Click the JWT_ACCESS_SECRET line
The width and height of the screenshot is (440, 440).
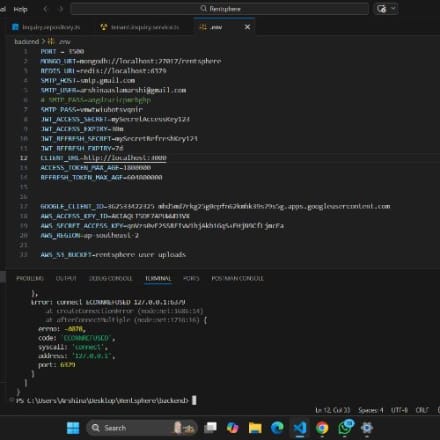click(115, 119)
